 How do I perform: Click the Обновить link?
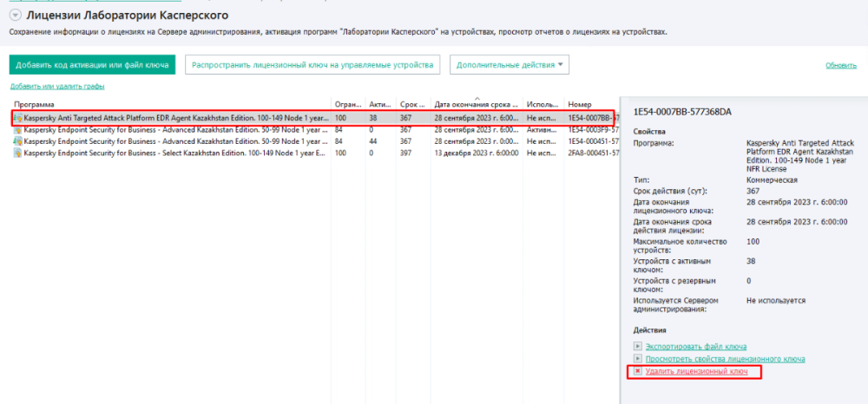pyautogui.click(x=840, y=65)
